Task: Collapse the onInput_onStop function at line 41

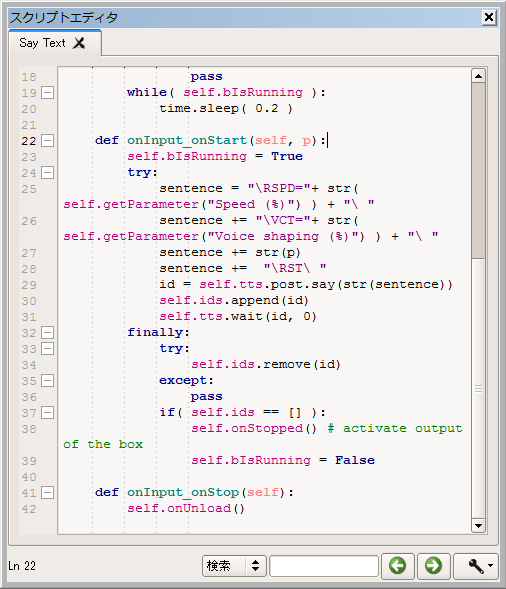Action: click(47, 492)
